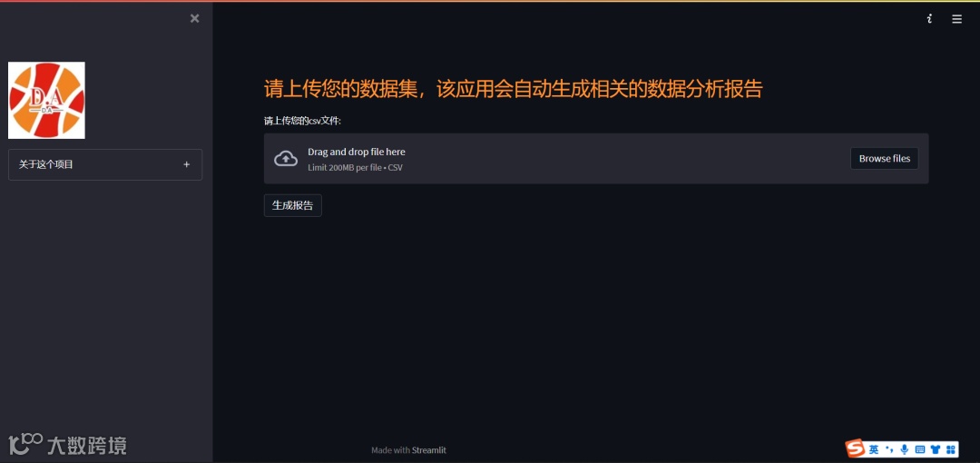This screenshot has height=463, width=980.
Task: Click the Sogou S logo icon
Action: (855, 449)
